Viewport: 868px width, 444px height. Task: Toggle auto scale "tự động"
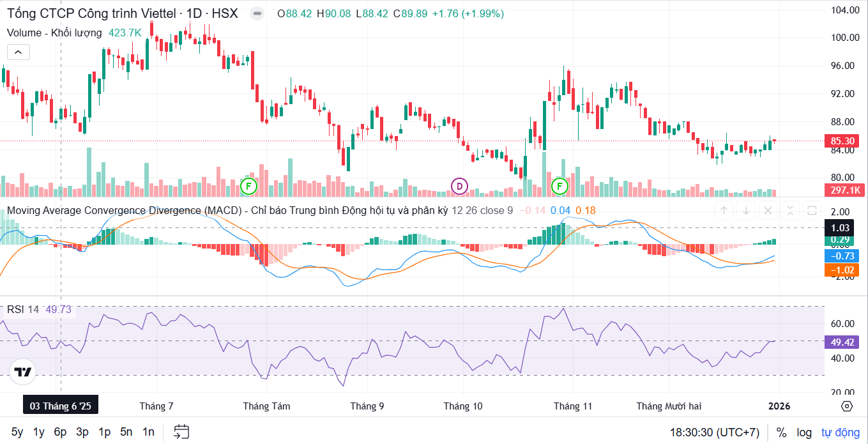pyautogui.click(x=840, y=433)
